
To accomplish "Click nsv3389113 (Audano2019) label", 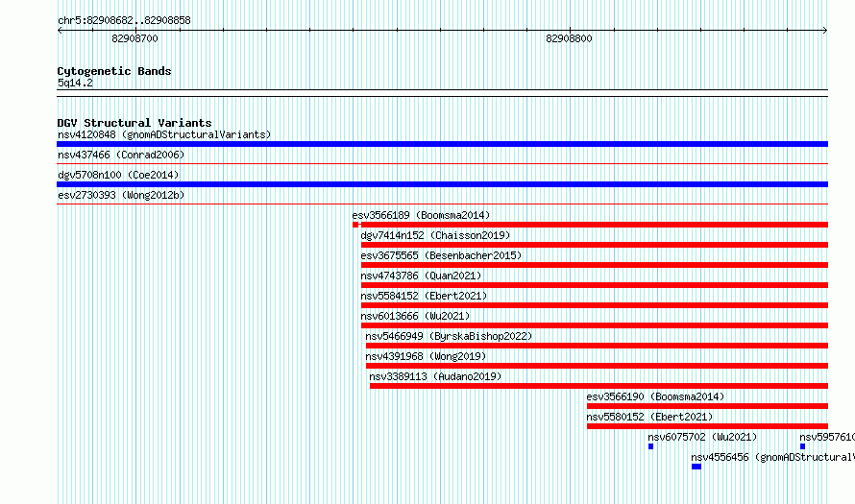I will [435, 376].
